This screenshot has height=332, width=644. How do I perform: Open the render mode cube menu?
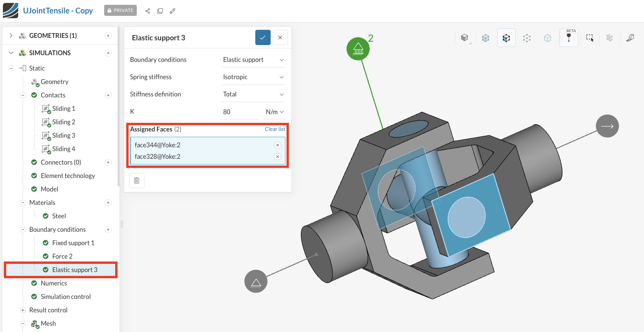[465, 37]
